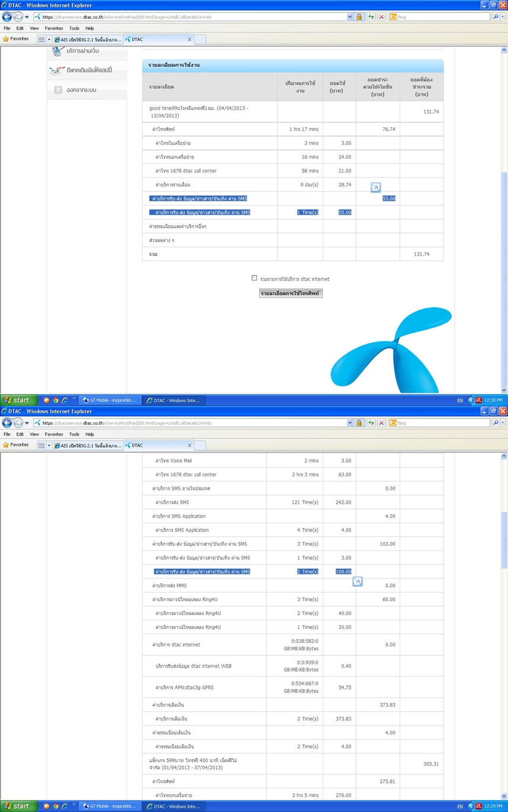508x812 pixels.
Task: Click Refresh icon in upper IE address bar
Action: [371, 17]
